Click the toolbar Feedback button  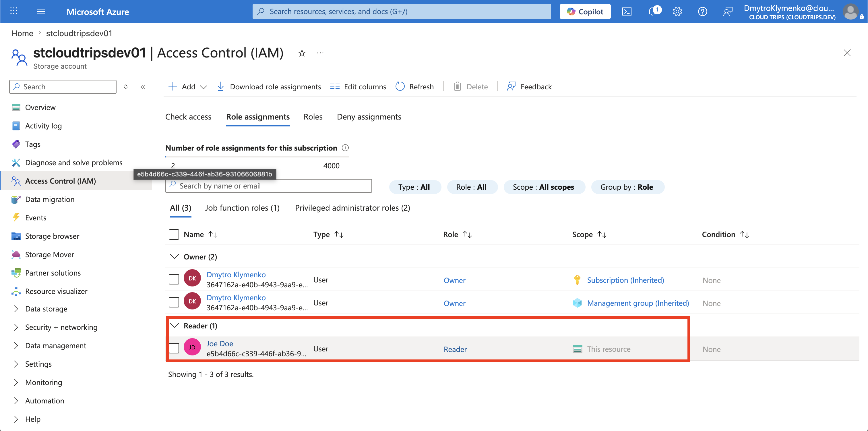529,87
